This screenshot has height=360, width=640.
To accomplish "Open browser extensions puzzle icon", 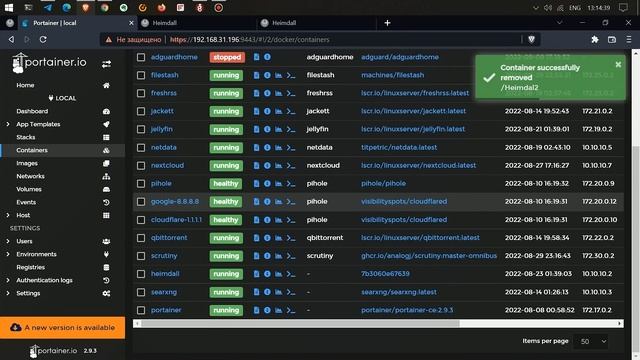I will [595, 40].
